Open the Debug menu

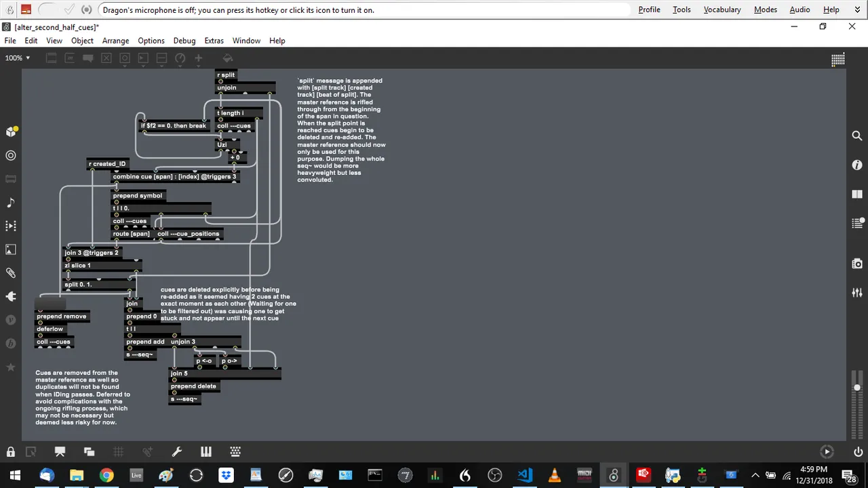tap(184, 41)
